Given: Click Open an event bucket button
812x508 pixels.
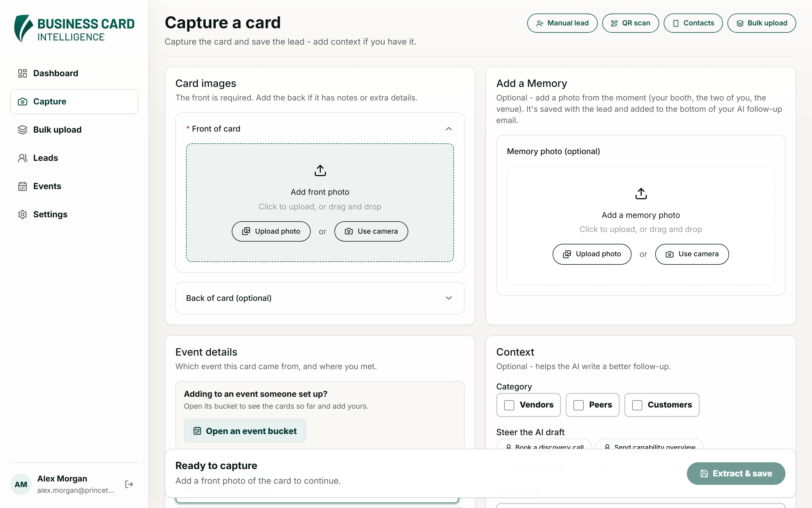Looking at the screenshot, I should (245, 431).
